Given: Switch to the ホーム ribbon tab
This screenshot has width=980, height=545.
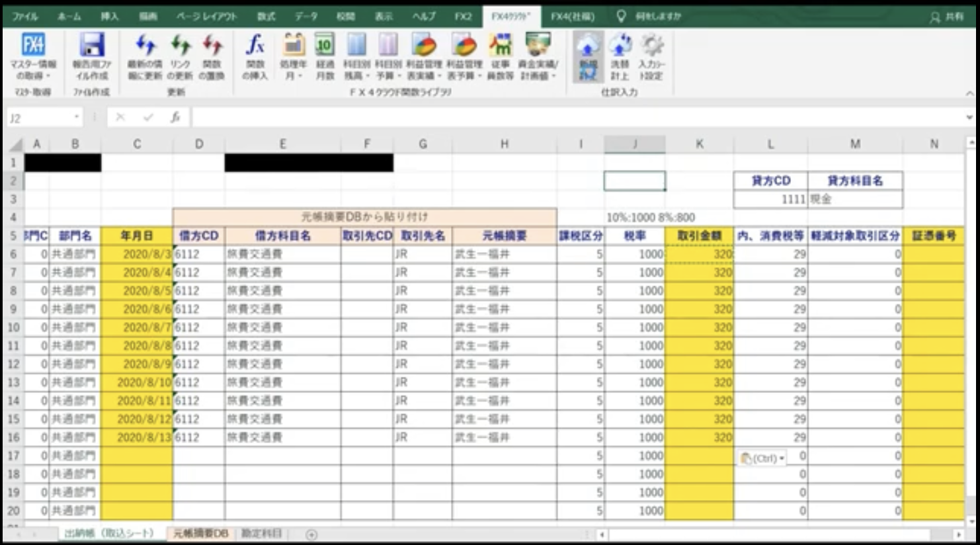Looking at the screenshot, I should (x=69, y=17).
